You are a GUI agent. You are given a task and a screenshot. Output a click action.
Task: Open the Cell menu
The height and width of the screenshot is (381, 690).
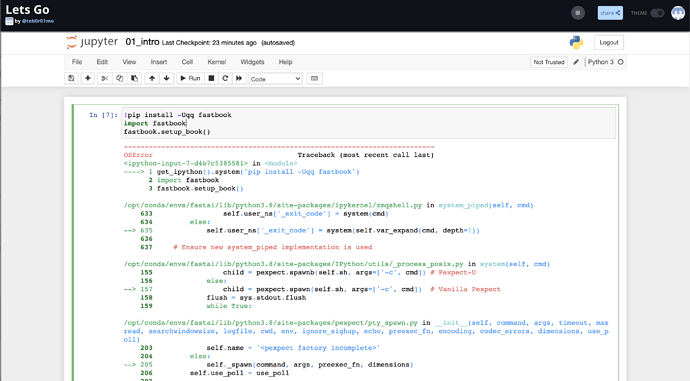pyautogui.click(x=187, y=62)
